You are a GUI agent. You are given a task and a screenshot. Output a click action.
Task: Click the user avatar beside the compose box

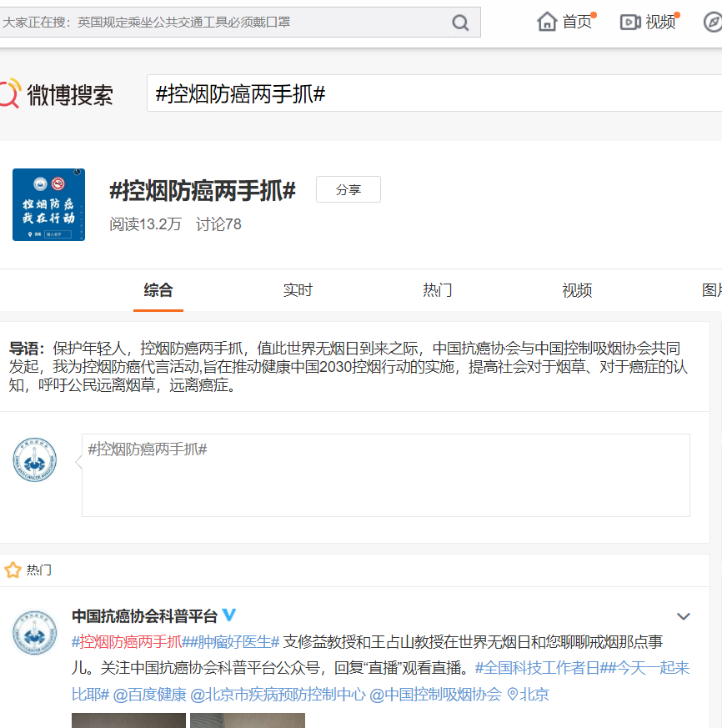tap(34, 459)
